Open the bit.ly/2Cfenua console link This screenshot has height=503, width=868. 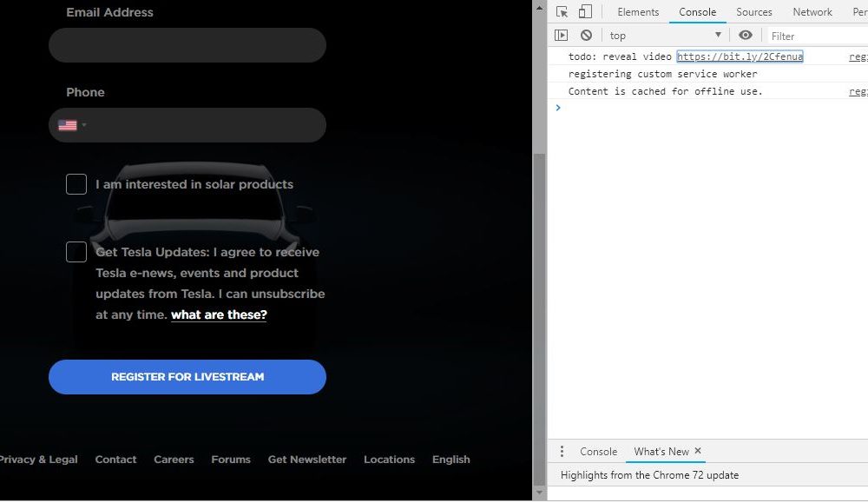740,56
